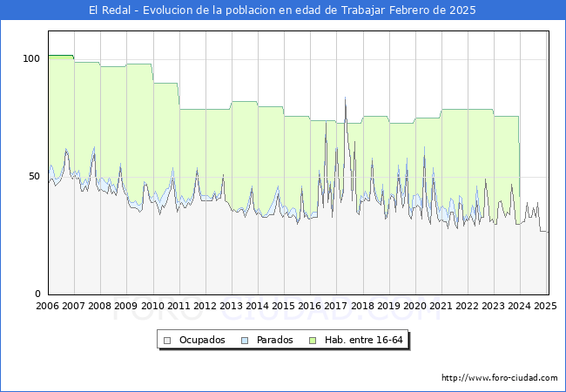
Task: Click the 2023 x-axis label
Action: 493,306
